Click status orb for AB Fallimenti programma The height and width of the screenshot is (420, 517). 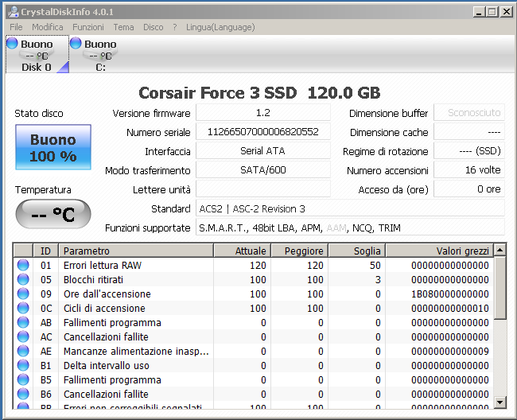pyautogui.click(x=23, y=322)
